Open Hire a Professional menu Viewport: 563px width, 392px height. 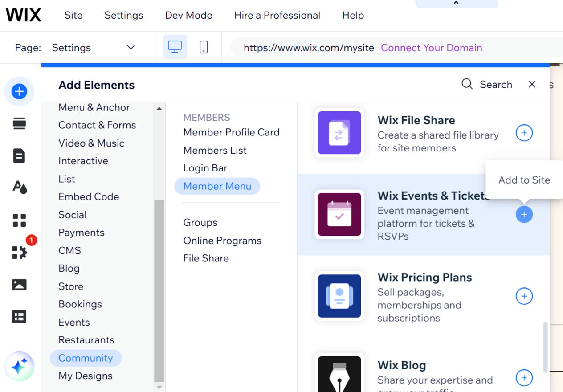coord(277,15)
